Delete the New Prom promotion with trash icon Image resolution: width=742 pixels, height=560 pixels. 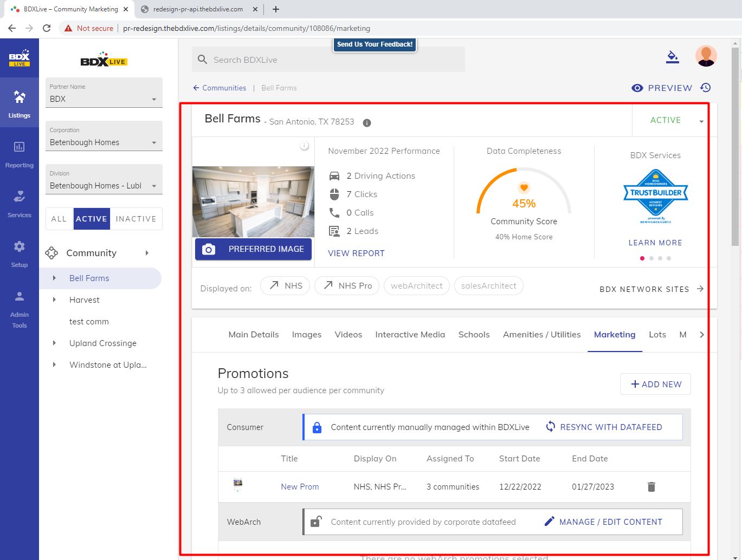pyautogui.click(x=651, y=487)
